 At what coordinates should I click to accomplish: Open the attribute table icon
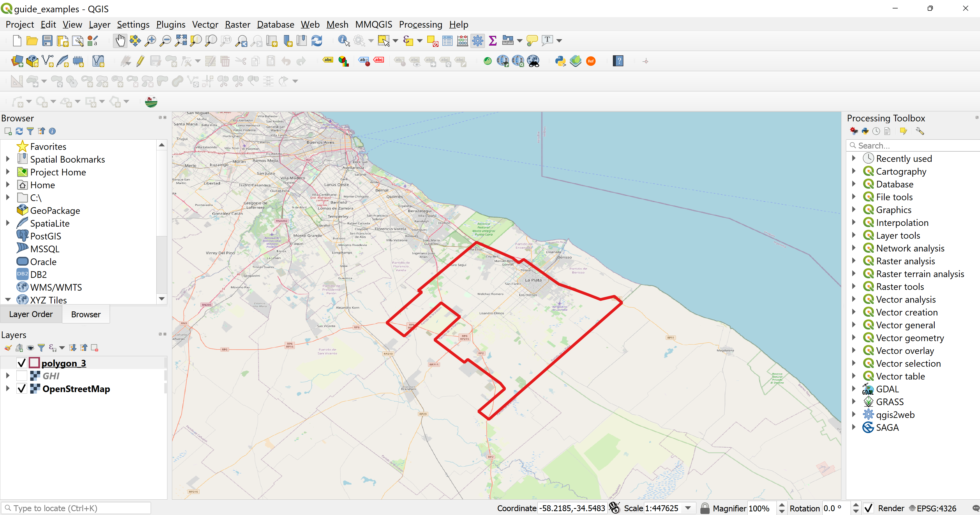447,40
